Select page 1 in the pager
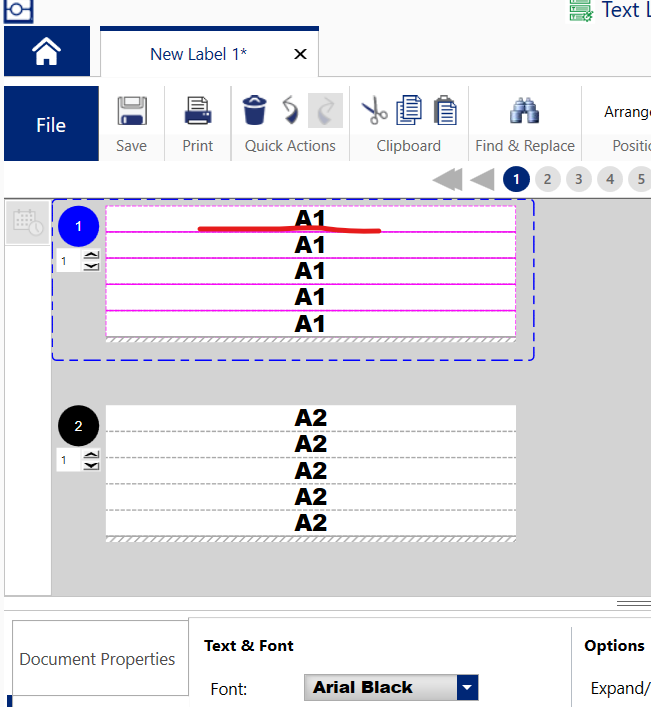 point(516,179)
